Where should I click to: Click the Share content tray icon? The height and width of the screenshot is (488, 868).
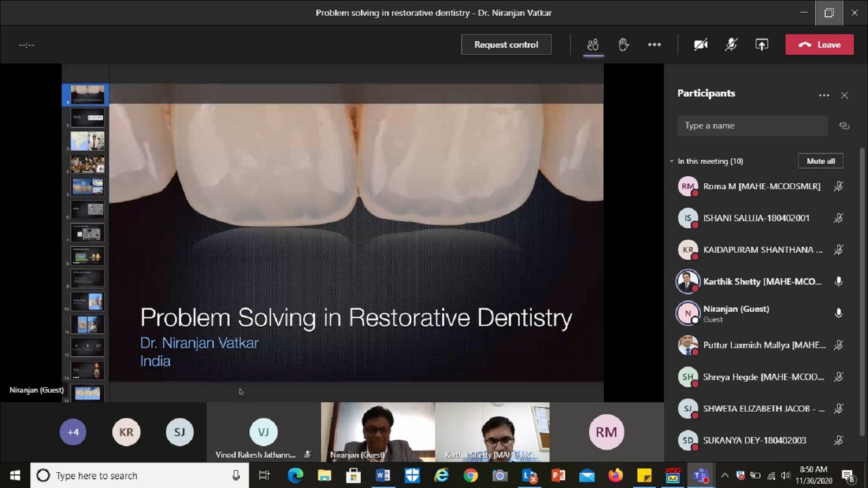click(x=762, y=44)
